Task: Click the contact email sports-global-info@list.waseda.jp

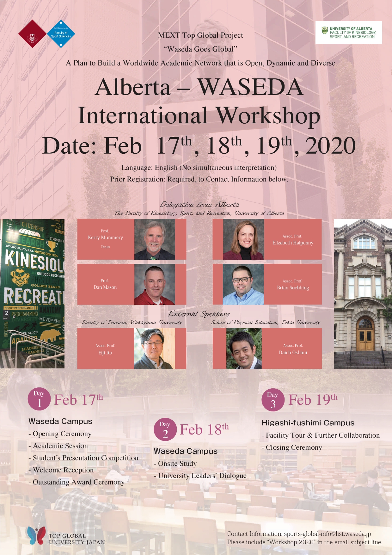Action: (x=328, y=534)
